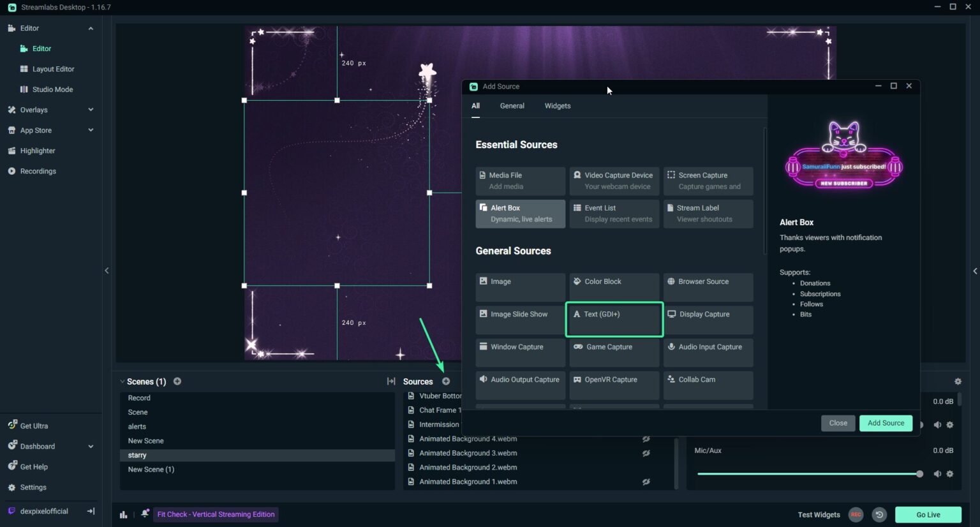Open Layout Editor from sidebar

coord(53,69)
